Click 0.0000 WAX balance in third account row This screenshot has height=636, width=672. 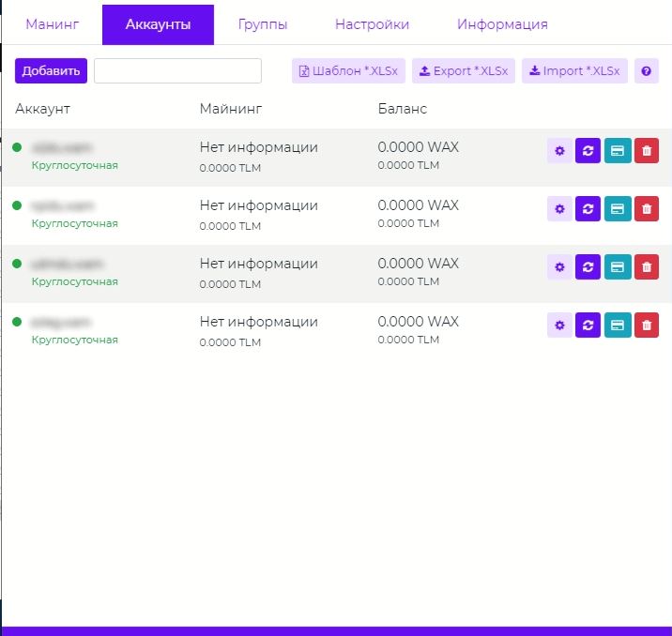(x=419, y=264)
